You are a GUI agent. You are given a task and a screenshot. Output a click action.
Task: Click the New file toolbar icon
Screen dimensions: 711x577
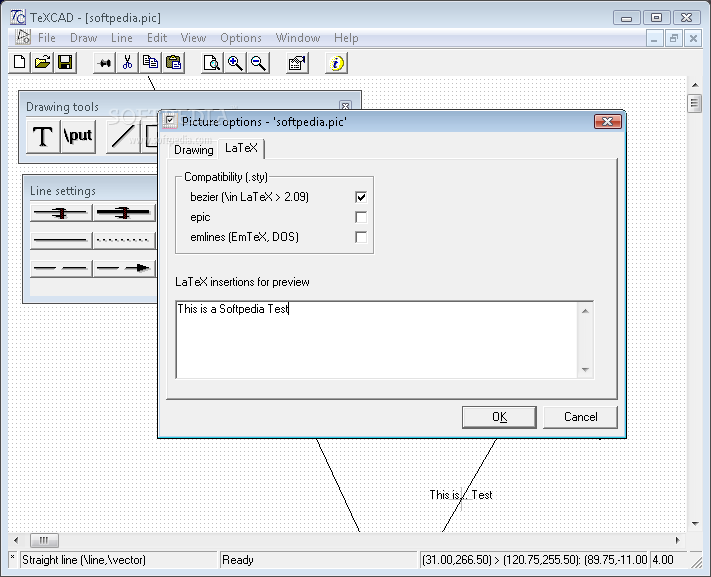tap(19, 63)
